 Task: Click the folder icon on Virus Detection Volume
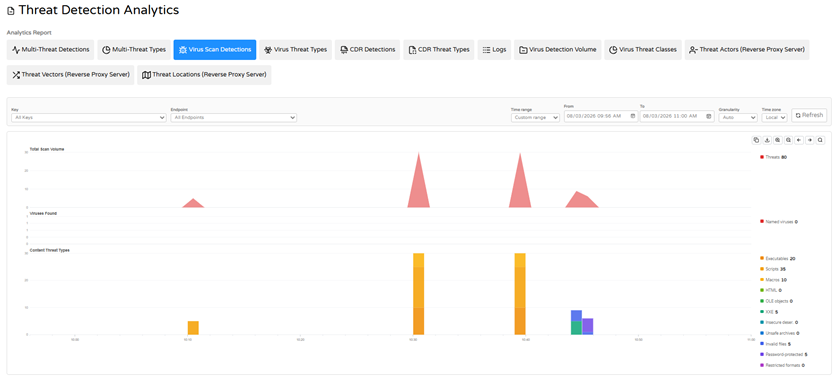click(524, 50)
